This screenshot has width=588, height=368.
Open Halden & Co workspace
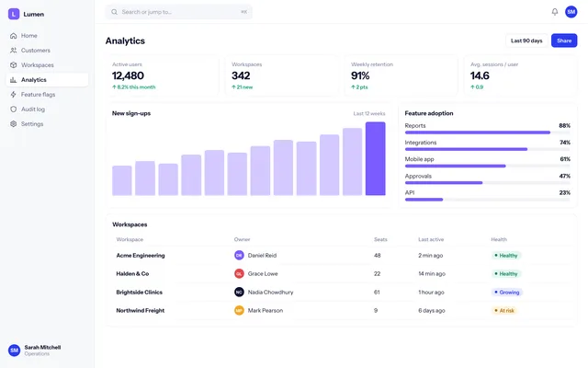(x=342, y=274)
